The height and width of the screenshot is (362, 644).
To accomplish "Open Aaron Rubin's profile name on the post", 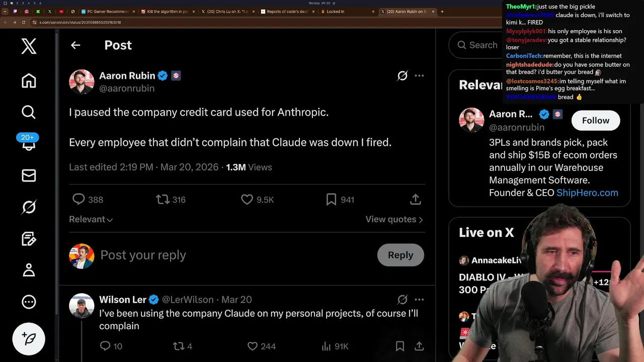I will pos(127,75).
